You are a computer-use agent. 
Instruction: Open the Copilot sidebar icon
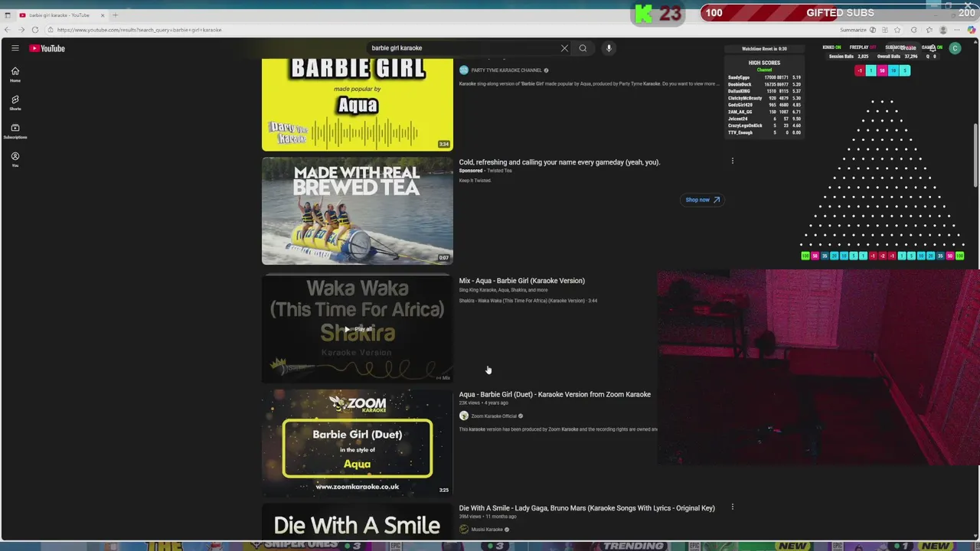pos(972,30)
